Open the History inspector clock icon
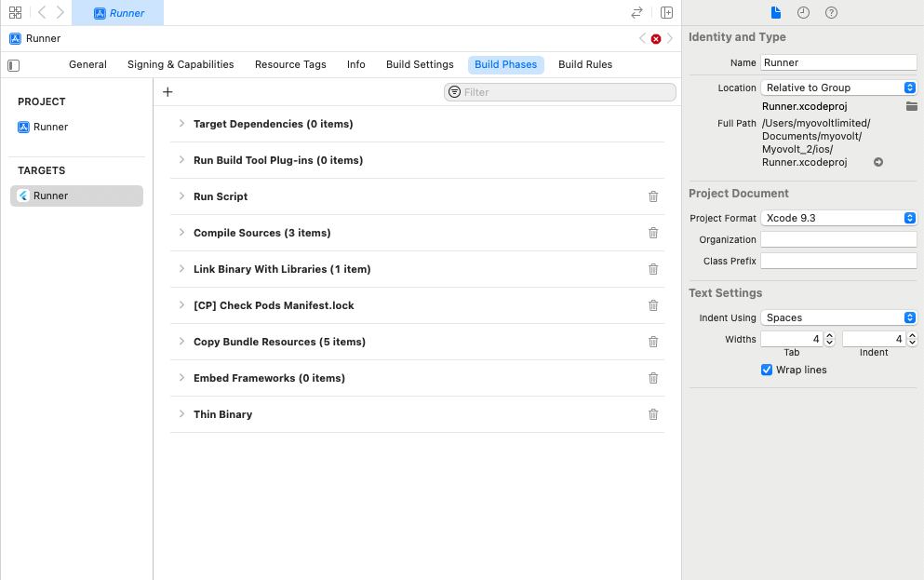924x580 pixels. coord(805,12)
